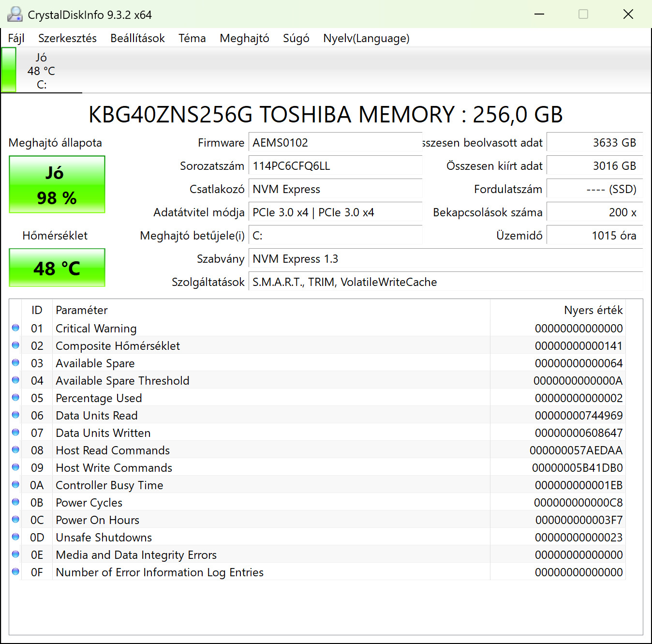Click the total written value 3016 GB
Image resolution: width=652 pixels, height=644 pixels.
(594, 166)
